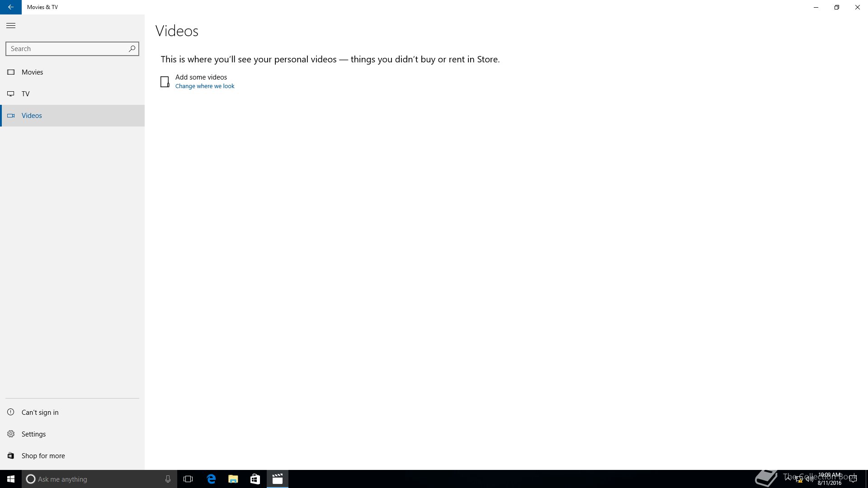868x488 pixels.
Task: Open the Movies section
Action: click(72, 72)
